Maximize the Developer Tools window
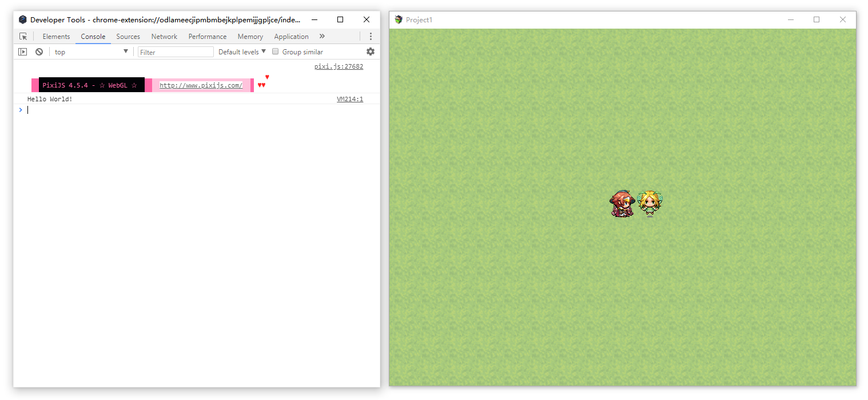This screenshot has height=400, width=868. (340, 19)
